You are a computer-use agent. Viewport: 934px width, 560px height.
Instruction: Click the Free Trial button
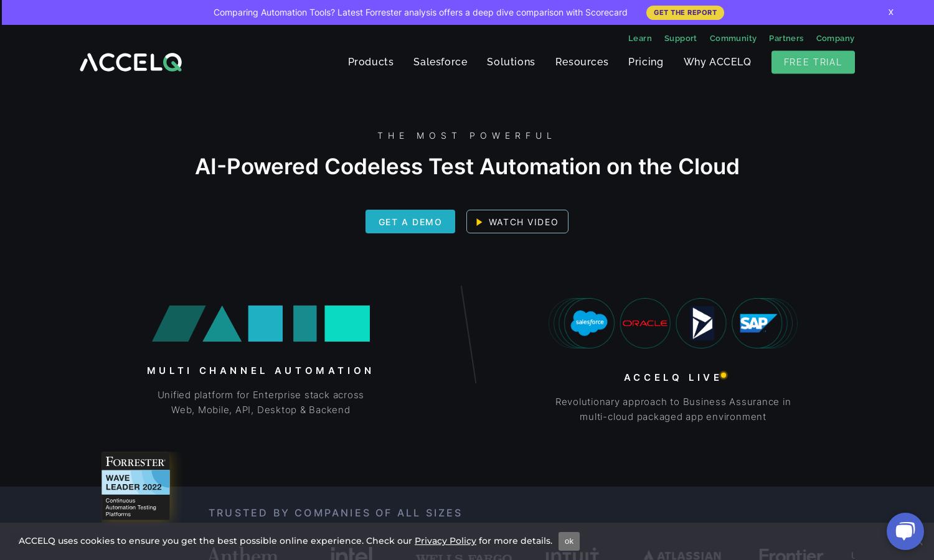click(x=813, y=62)
